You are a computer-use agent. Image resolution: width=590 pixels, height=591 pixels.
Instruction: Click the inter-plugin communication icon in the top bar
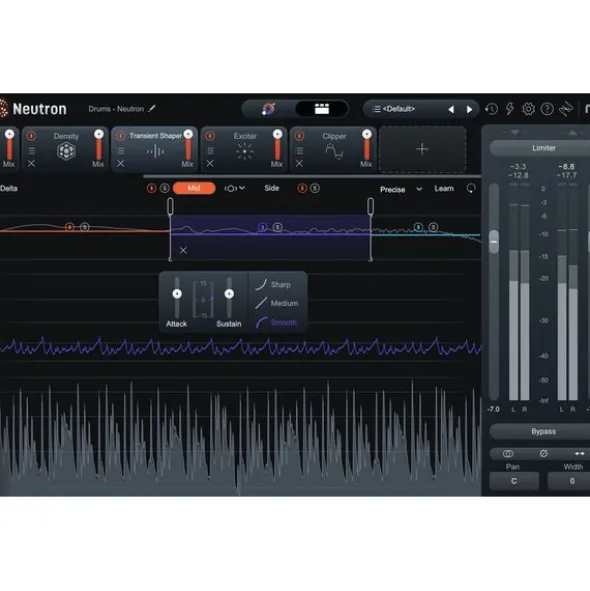coord(566,109)
